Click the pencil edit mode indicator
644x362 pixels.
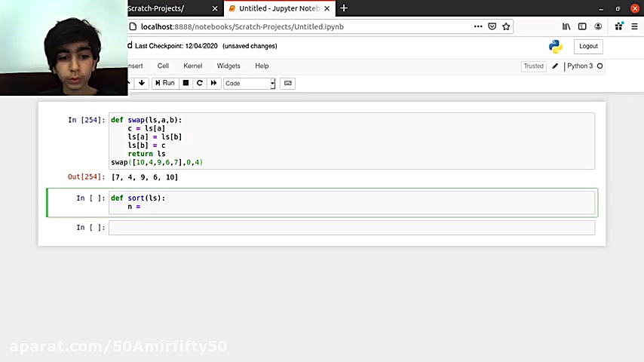(555, 66)
